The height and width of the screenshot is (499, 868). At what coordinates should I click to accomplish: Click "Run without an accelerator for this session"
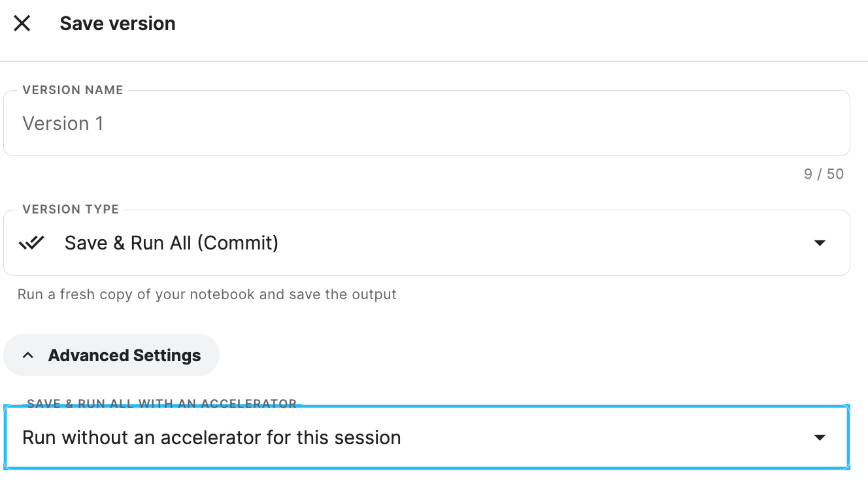(x=212, y=438)
